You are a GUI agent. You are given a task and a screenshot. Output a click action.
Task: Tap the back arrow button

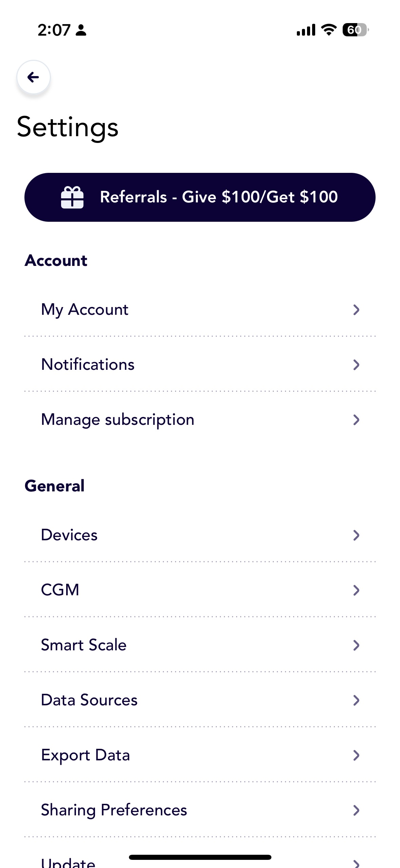pyautogui.click(x=34, y=77)
